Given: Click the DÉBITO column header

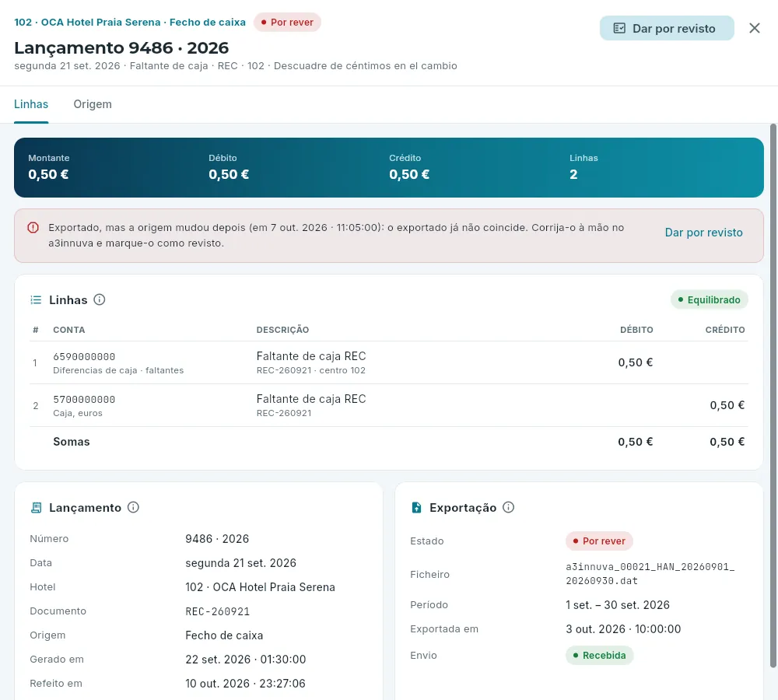Looking at the screenshot, I should (636, 330).
